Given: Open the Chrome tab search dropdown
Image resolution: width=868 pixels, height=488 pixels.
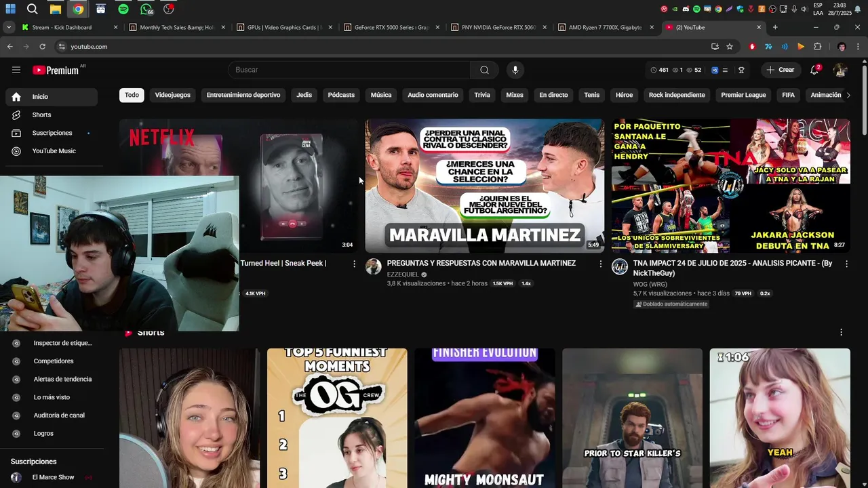Looking at the screenshot, I should click(9, 27).
